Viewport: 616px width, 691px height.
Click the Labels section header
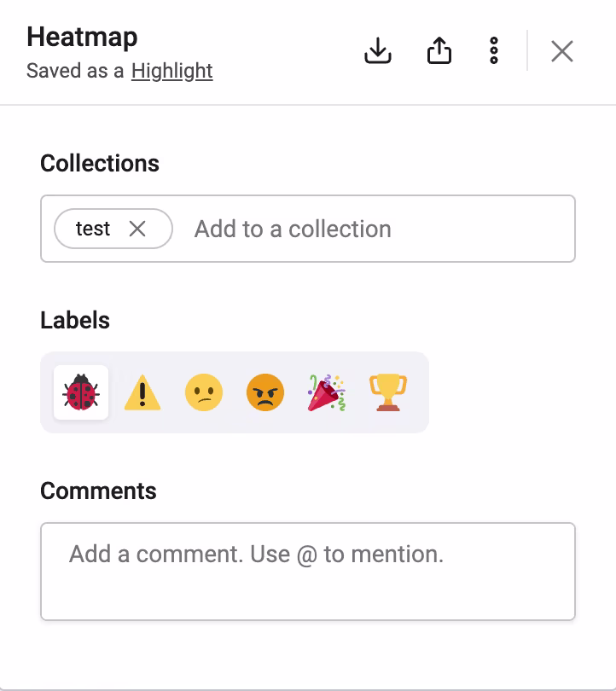click(x=76, y=319)
